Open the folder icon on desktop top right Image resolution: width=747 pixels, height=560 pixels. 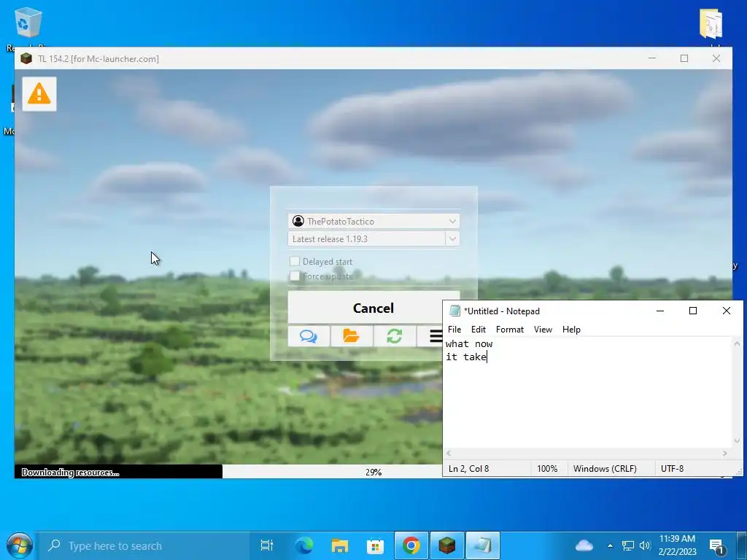(x=711, y=24)
